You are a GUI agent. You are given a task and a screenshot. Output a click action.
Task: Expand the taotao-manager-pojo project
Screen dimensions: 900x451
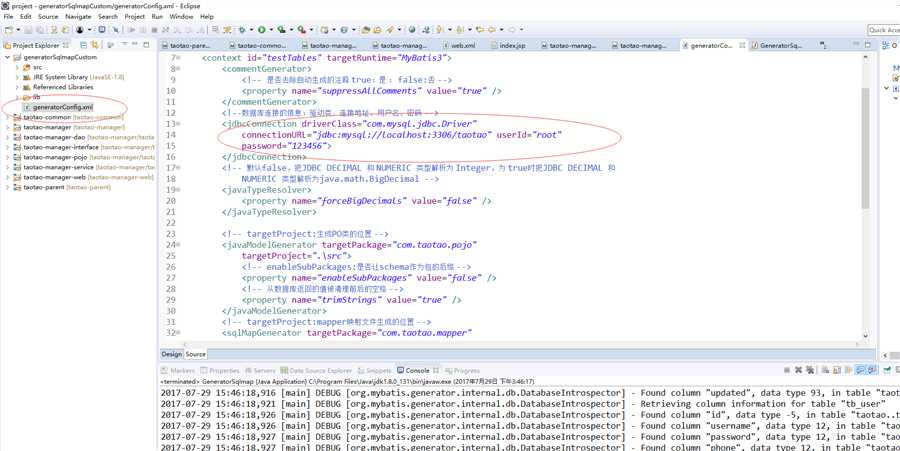click(x=7, y=157)
